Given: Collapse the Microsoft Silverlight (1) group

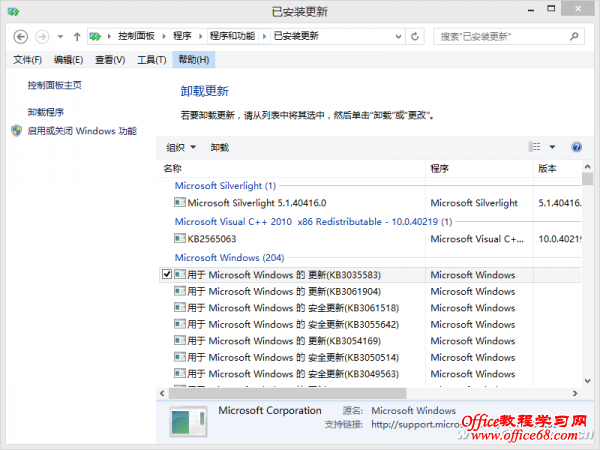Looking at the screenshot, I should pyautogui.click(x=225, y=186).
